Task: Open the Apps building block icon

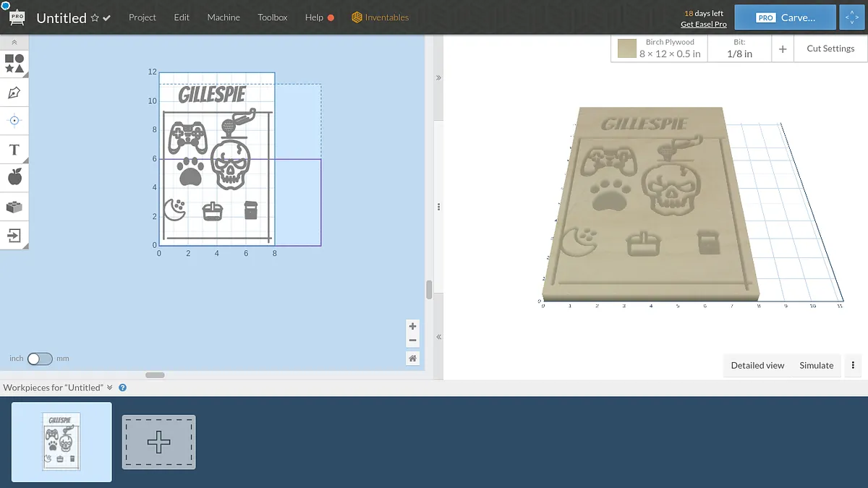Action: (14, 207)
